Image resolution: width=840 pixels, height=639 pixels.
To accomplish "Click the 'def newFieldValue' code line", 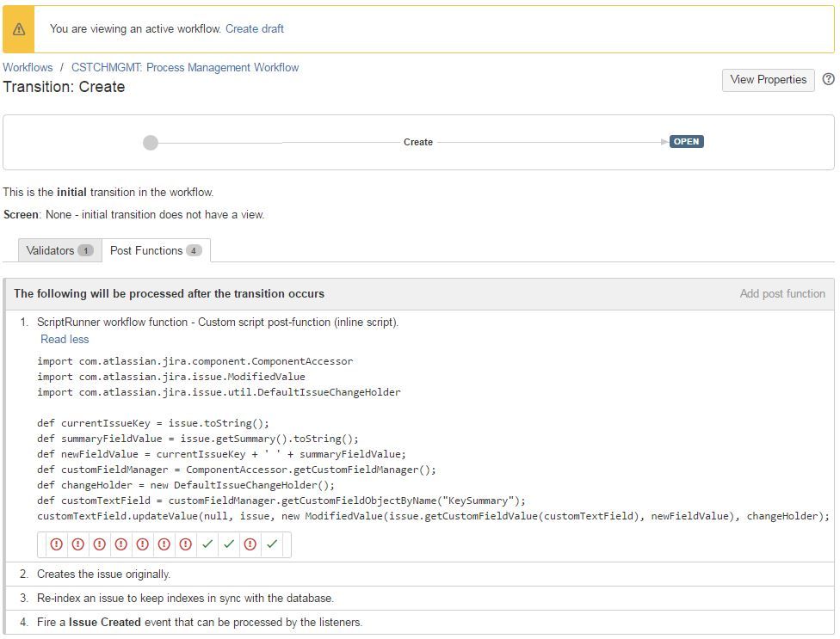I will [x=222, y=454].
